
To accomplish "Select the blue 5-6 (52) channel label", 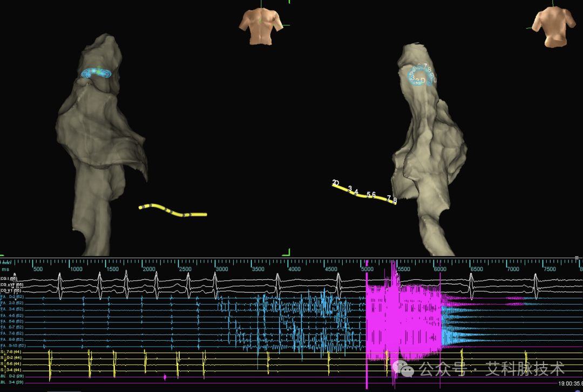I will [11, 321].
